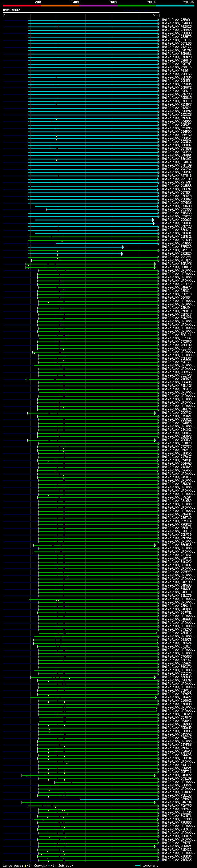Select label UniRef100_Q4QR73
Viewport: 197px width, 868px height.
[176, 379]
